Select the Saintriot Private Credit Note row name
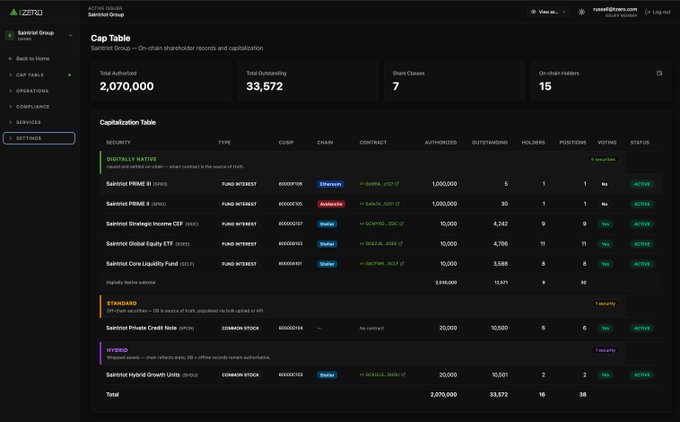Viewport: 680px width, 422px height. click(141, 328)
